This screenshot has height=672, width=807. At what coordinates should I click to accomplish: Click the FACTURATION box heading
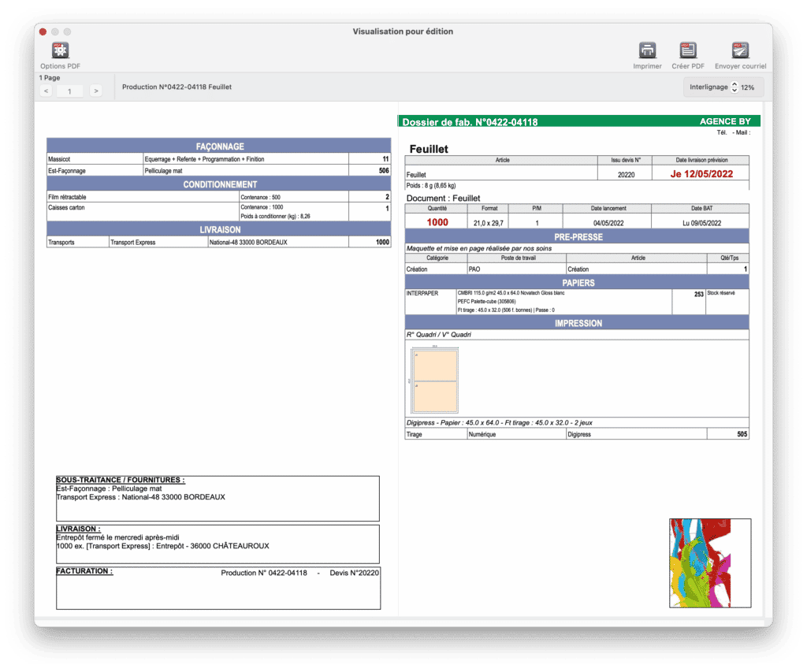pos(84,571)
